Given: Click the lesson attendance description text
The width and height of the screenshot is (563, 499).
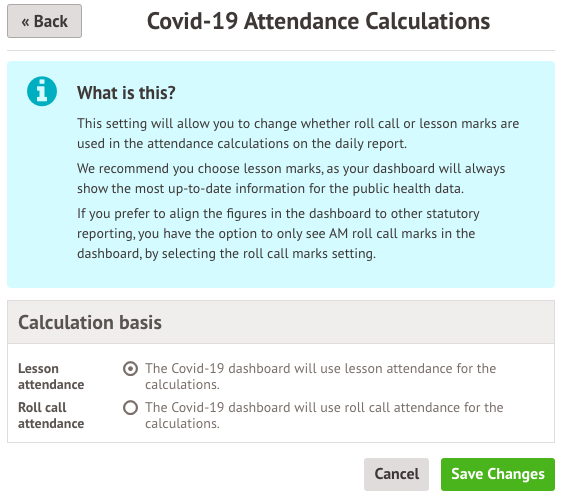Looking at the screenshot, I should (x=321, y=377).
